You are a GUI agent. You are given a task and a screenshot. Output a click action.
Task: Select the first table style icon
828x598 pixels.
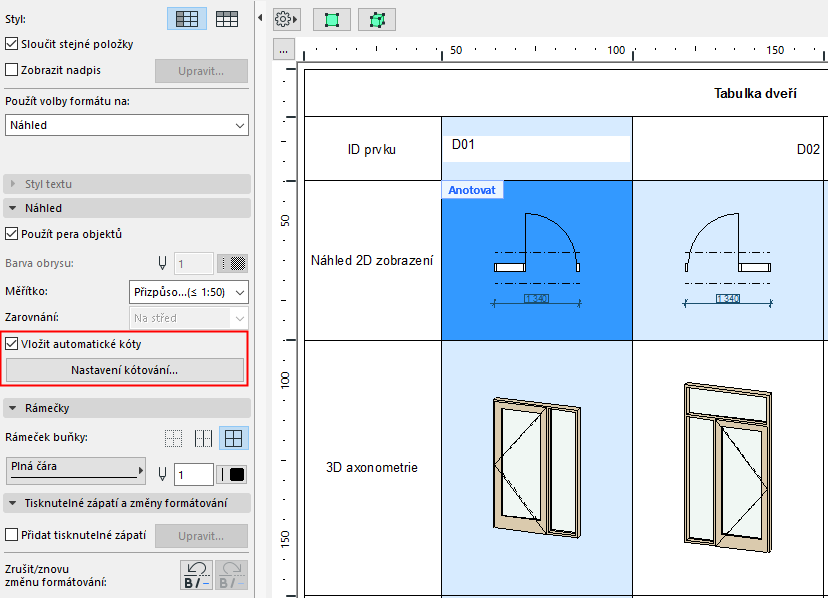[x=187, y=18]
